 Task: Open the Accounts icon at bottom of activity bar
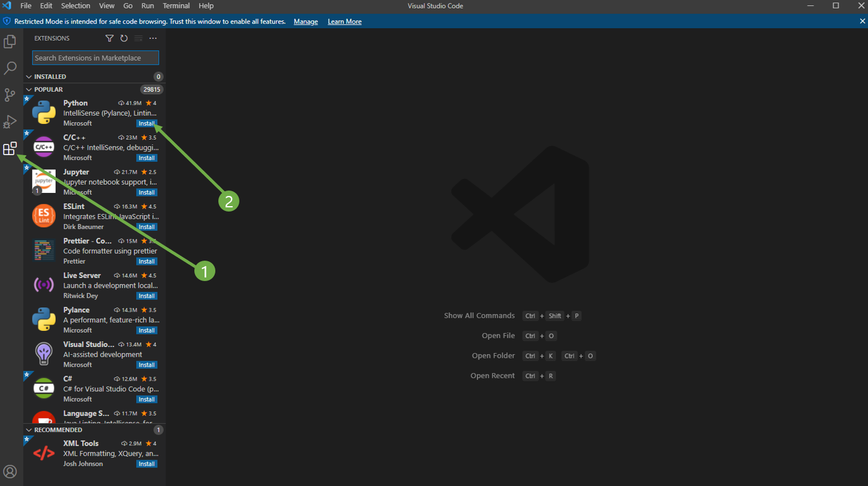[10, 471]
